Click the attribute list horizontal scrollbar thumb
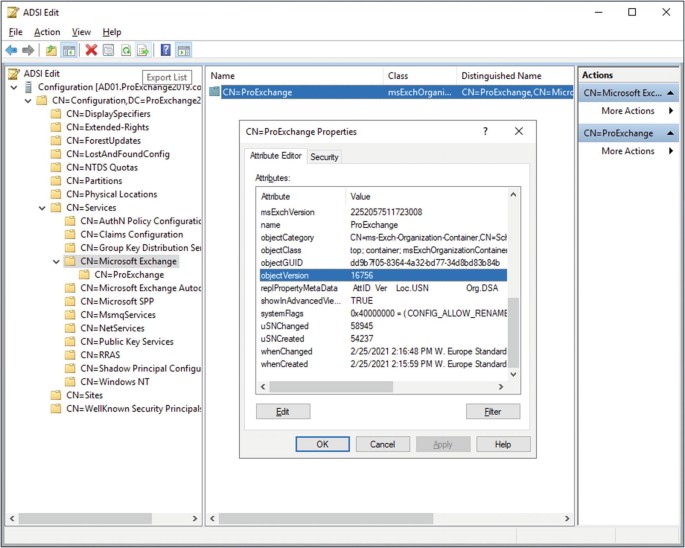This screenshot has height=548, width=685. pyautogui.click(x=331, y=387)
